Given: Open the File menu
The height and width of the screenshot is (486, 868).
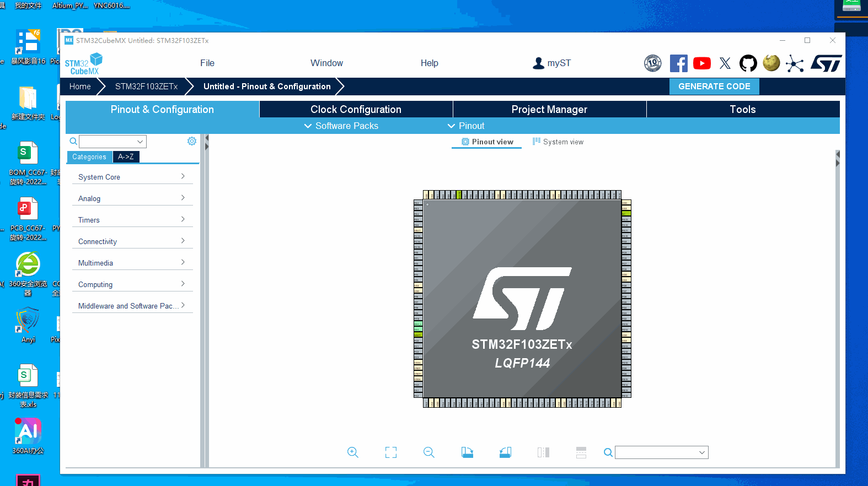Looking at the screenshot, I should click(x=207, y=63).
